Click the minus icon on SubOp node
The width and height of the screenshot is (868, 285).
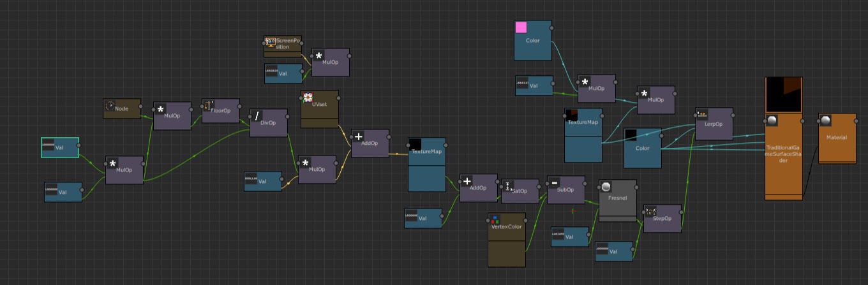(x=554, y=183)
